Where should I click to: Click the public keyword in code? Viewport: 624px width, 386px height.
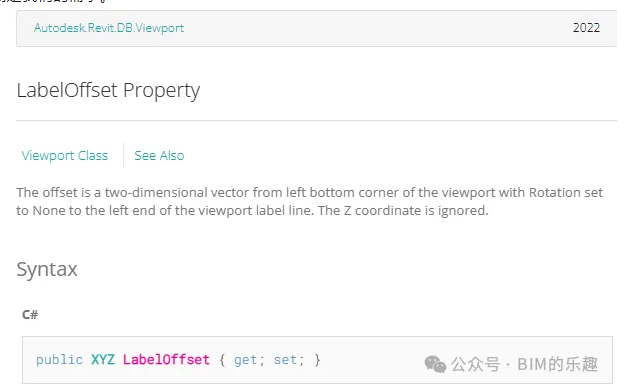coord(59,360)
